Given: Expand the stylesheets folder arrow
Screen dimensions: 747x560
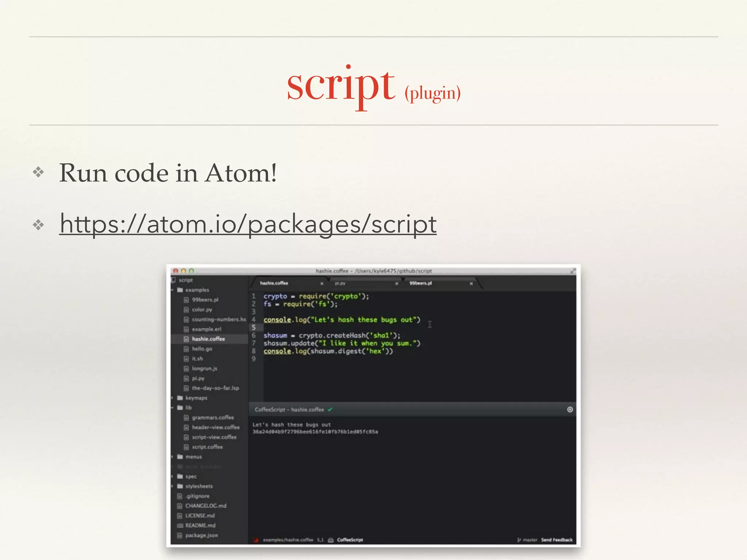Looking at the screenshot, I should pos(173,486).
